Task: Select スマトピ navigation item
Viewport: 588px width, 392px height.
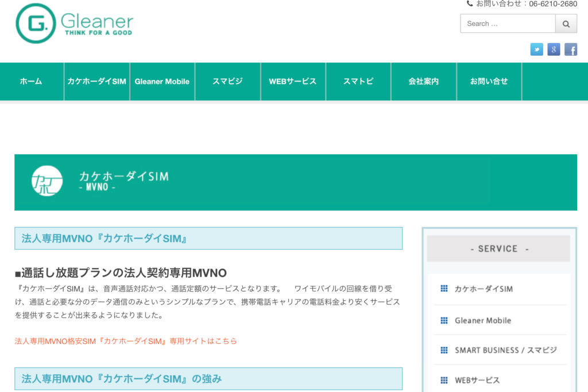Action: tap(358, 81)
